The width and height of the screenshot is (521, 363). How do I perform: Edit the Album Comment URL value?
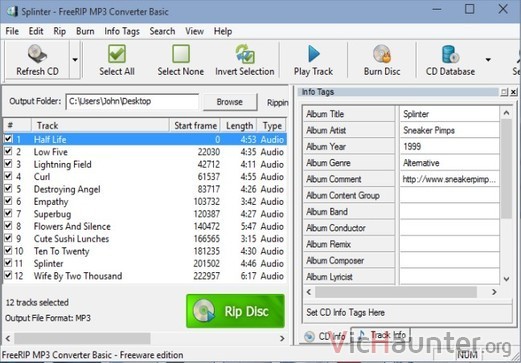(449, 179)
